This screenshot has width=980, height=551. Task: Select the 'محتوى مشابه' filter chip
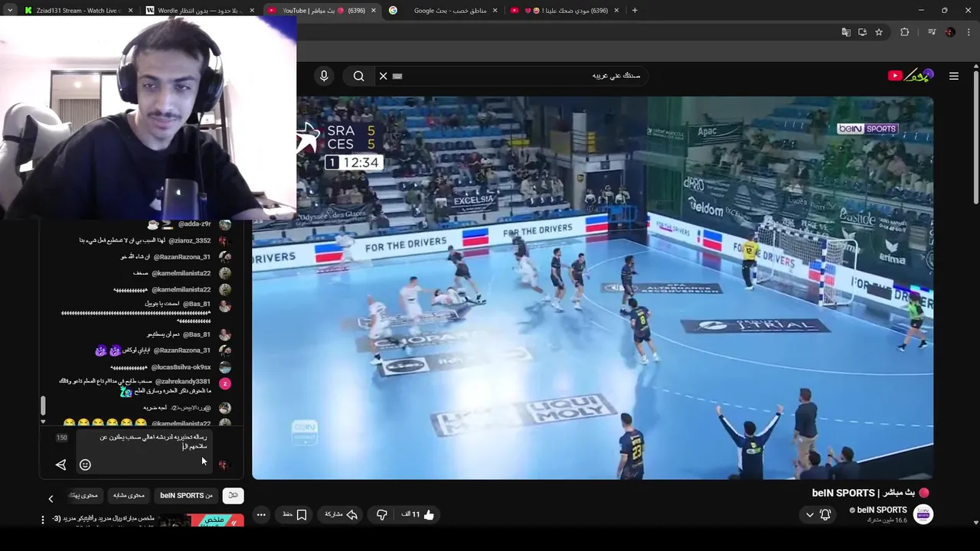click(129, 496)
